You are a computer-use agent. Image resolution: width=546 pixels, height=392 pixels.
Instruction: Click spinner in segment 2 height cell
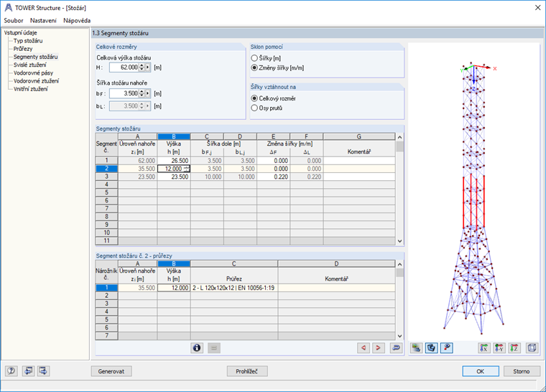point(186,169)
